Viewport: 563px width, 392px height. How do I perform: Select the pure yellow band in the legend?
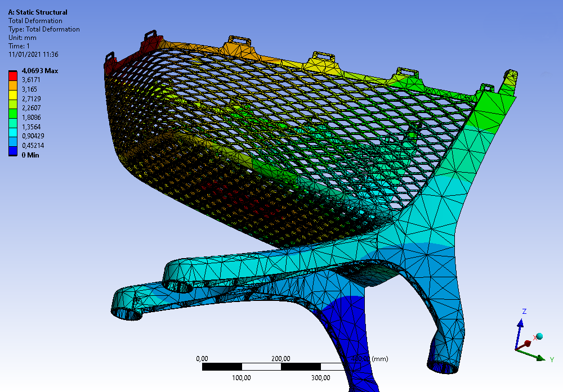pyautogui.click(x=13, y=94)
